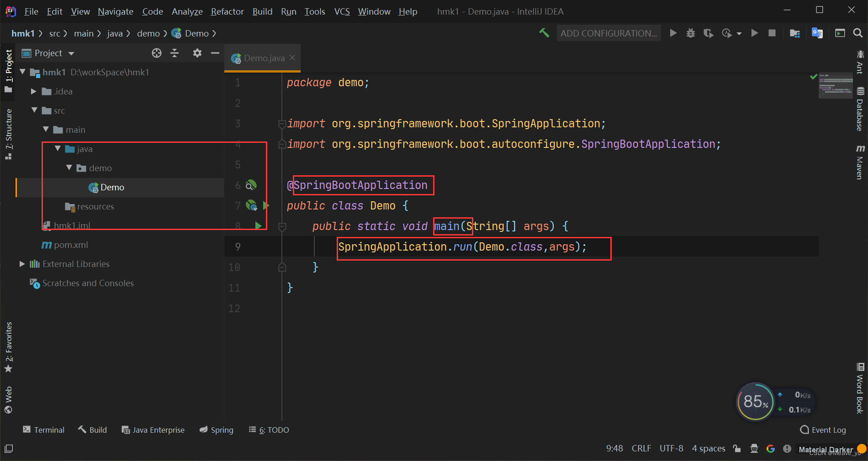Screen dimensions: 868x461
Task: Click Collapse All icon in Project panel
Action: click(x=175, y=53)
